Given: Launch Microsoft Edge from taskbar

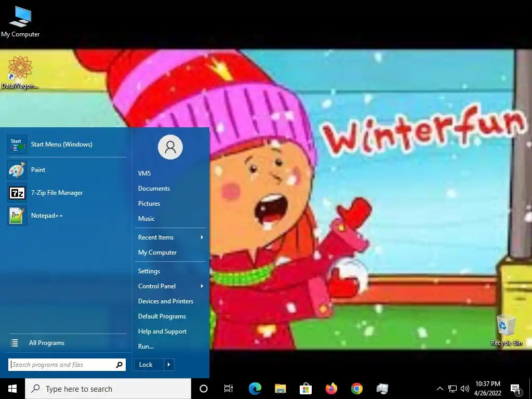Looking at the screenshot, I should coord(255,389).
